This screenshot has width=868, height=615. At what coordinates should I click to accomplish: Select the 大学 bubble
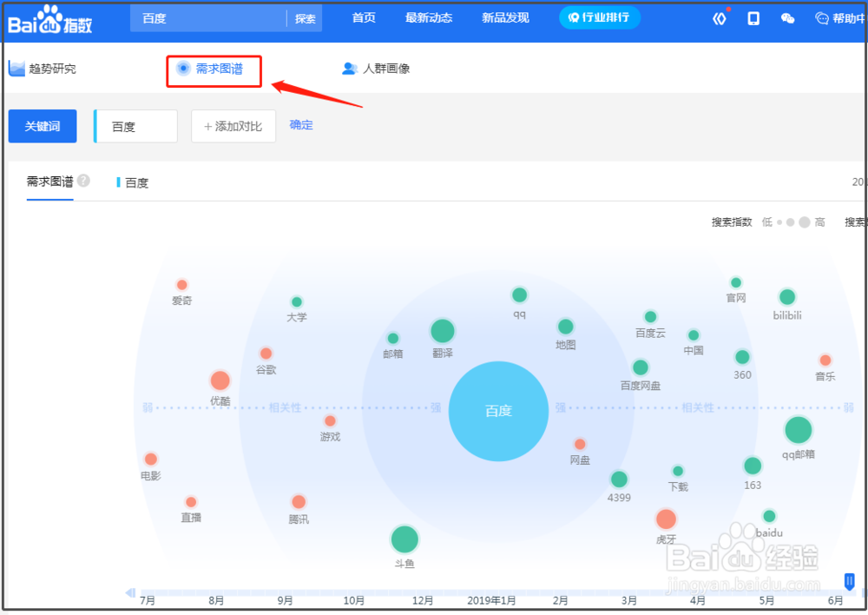pyautogui.click(x=297, y=302)
